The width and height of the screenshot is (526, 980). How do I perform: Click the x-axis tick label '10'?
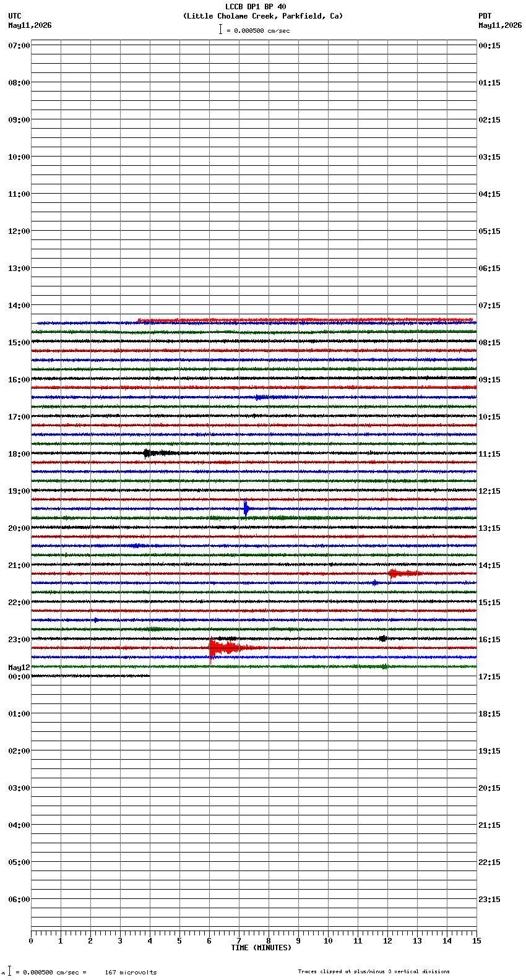click(x=328, y=941)
